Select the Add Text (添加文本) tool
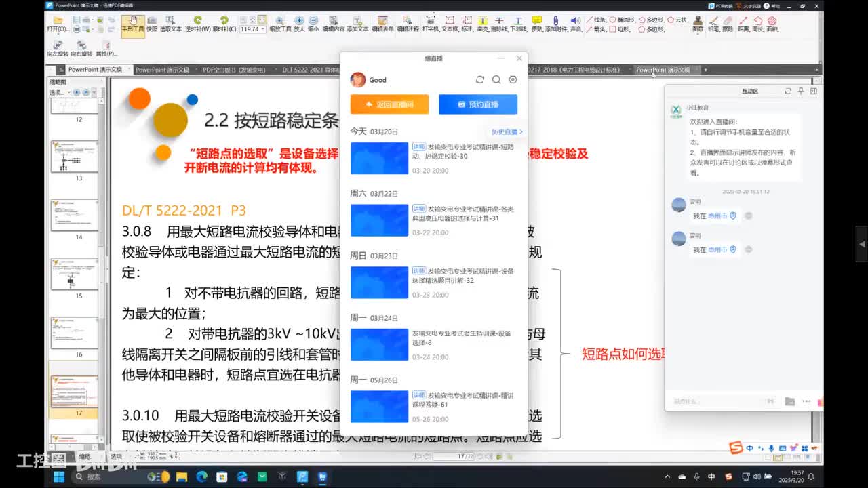868x488 pixels. point(357,25)
